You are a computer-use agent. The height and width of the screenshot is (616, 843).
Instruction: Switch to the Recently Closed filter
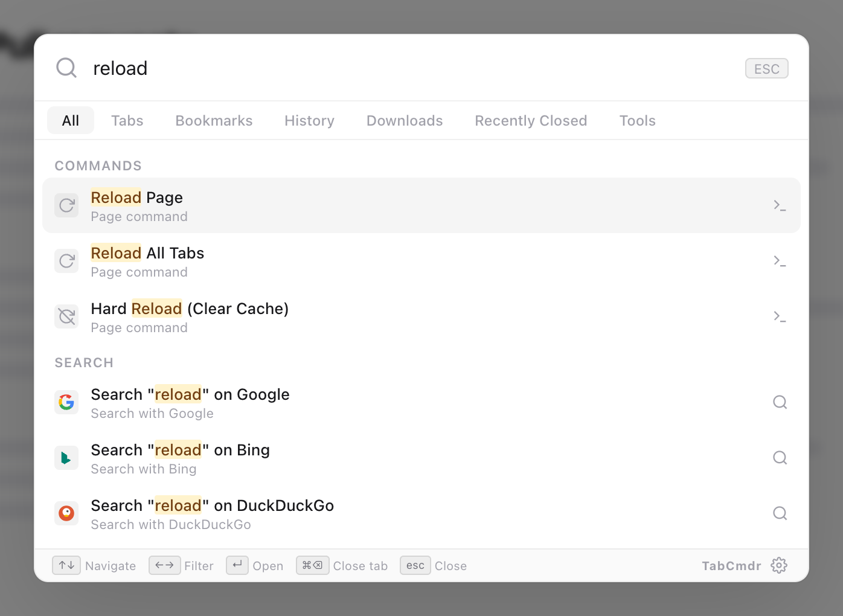pos(531,120)
